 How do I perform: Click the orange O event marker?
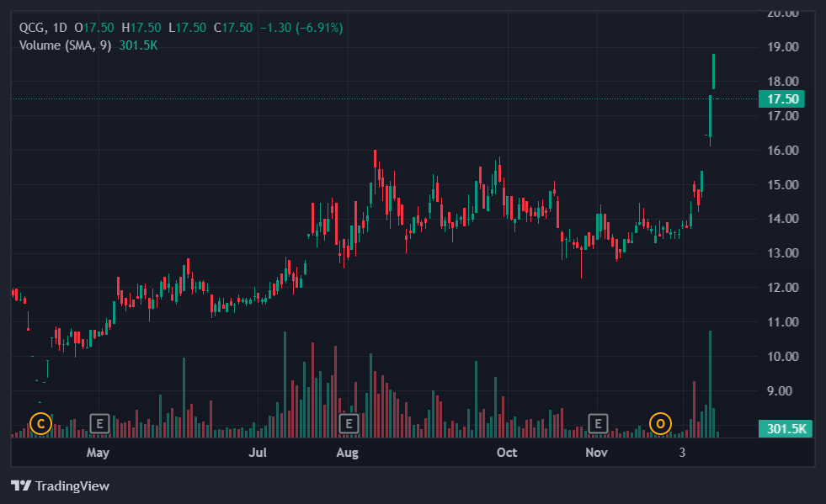[x=661, y=423]
